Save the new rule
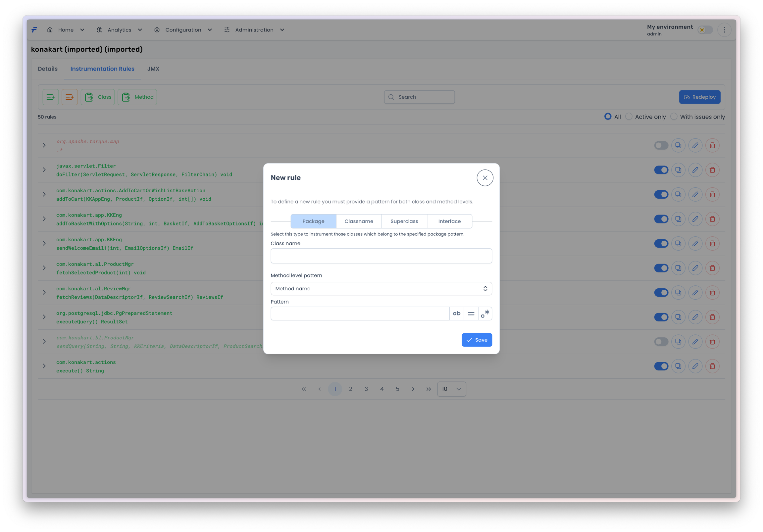 pyautogui.click(x=477, y=340)
